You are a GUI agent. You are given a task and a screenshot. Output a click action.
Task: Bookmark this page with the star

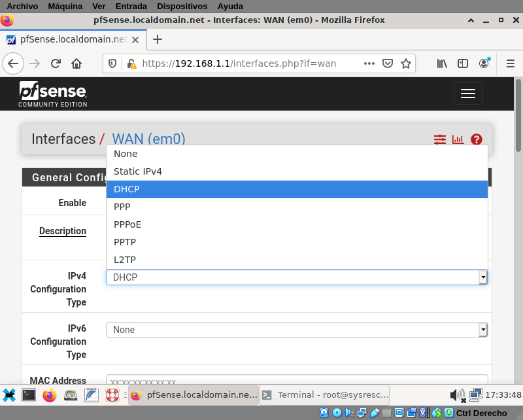coord(405,63)
